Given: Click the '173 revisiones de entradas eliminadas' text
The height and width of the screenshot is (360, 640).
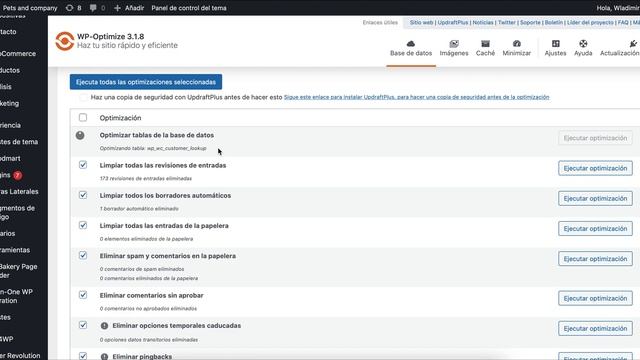Looking at the screenshot, I should click(x=146, y=178).
